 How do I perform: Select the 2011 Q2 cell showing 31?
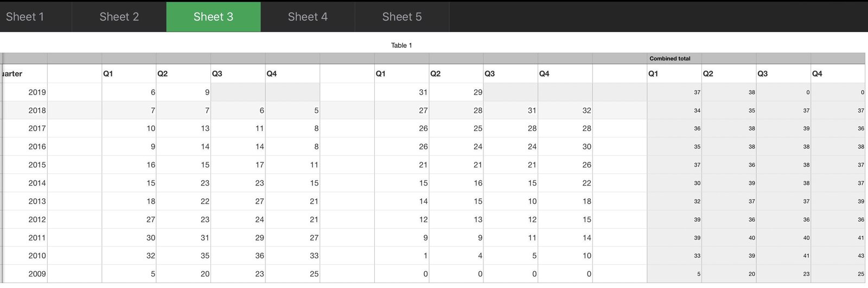coord(183,237)
